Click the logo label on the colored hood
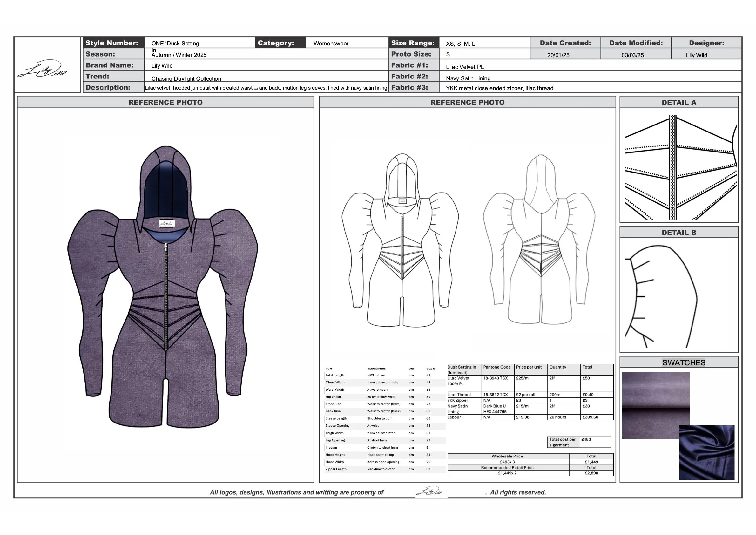The width and height of the screenshot is (756, 535). coord(166,223)
